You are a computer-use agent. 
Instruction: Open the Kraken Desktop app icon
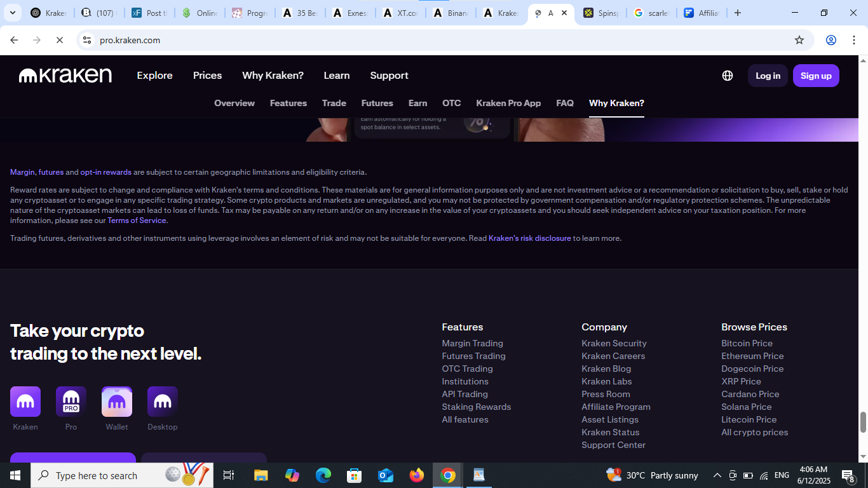(x=163, y=402)
